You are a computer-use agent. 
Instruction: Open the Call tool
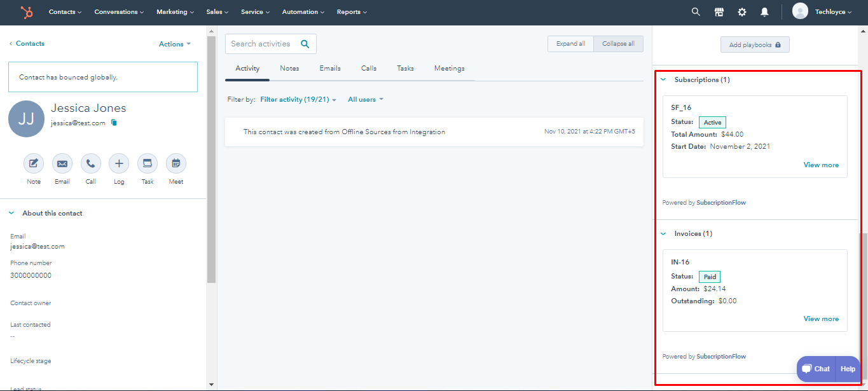coord(90,163)
